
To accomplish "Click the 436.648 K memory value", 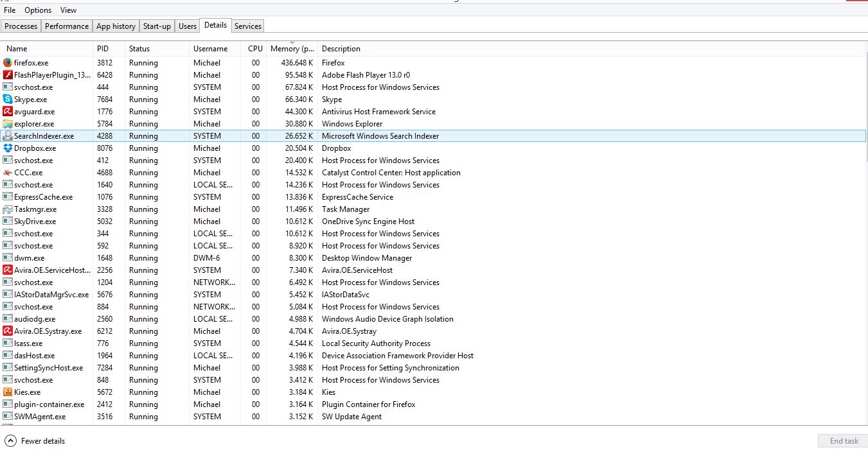I will 297,63.
